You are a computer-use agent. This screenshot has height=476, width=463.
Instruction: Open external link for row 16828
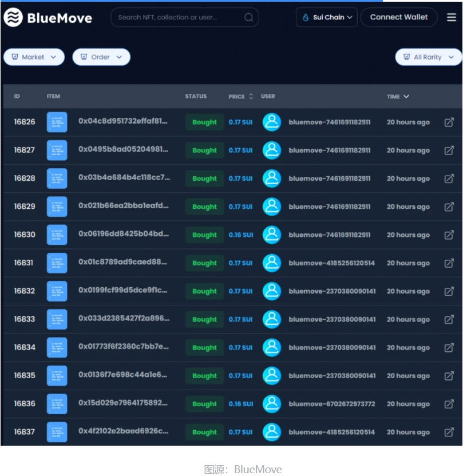click(449, 178)
